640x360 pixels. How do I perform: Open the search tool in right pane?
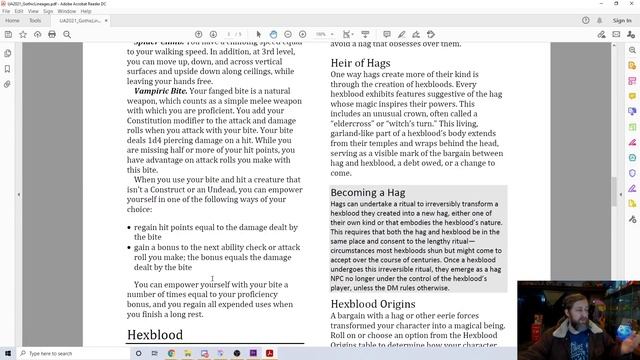pyautogui.click(x=632, y=50)
